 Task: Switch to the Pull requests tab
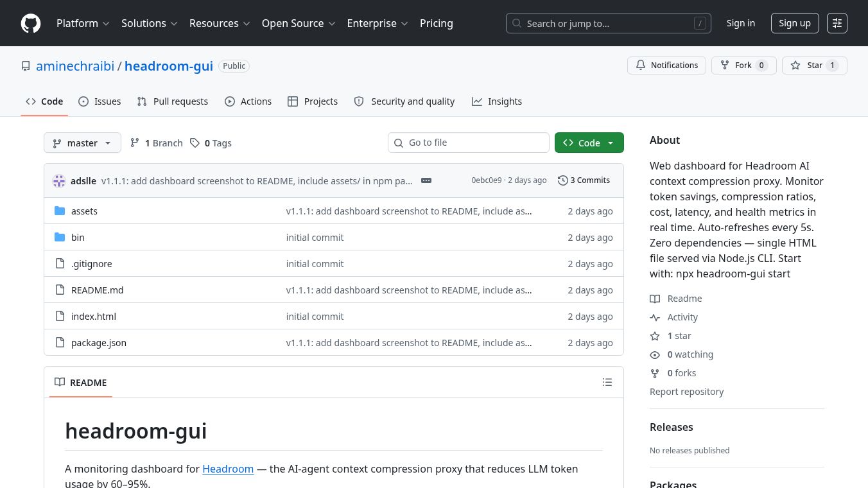coord(173,101)
